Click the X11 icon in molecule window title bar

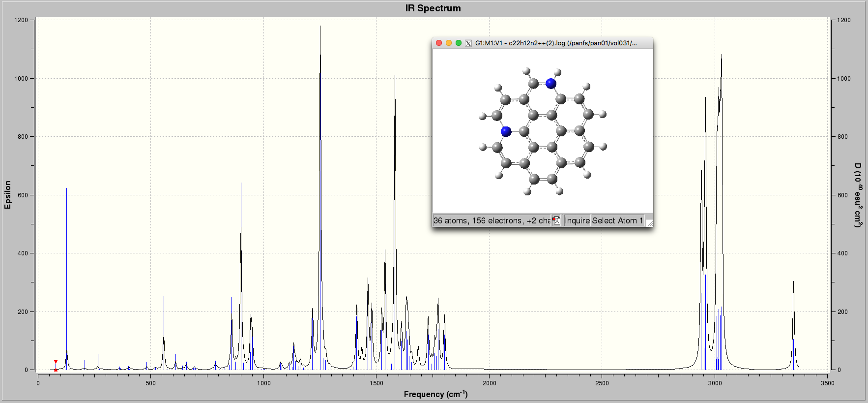(468, 43)
